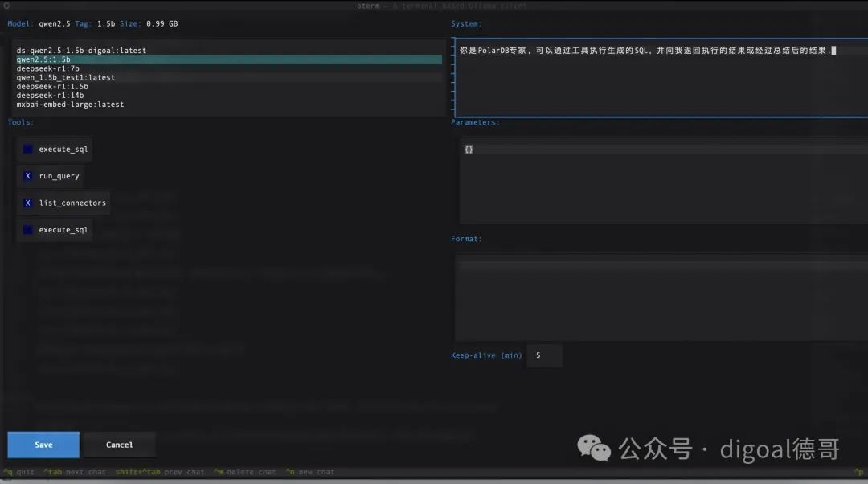868x484 pixels.
Task: Click the ^q quit footer shortcut
Action: pyautogui.click(x=19, y=472)
